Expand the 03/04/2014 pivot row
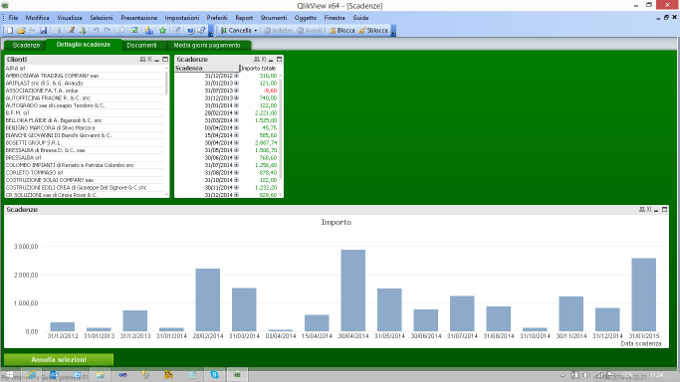 click(236, 128)
